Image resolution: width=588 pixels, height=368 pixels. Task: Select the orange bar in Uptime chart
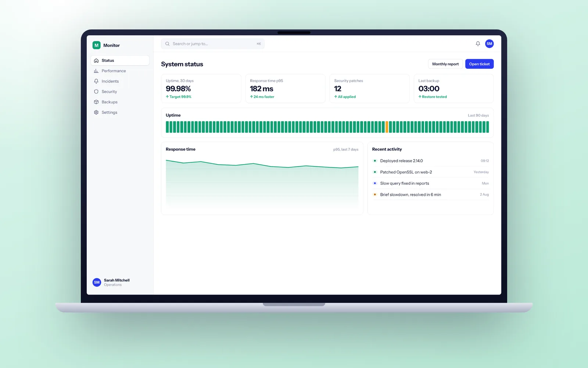point(387,127)
